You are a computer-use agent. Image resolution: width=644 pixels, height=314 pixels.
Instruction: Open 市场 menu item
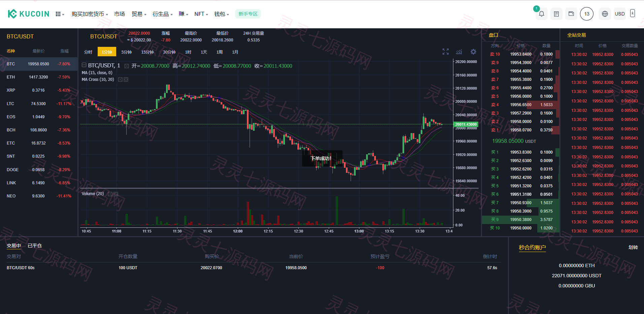tap(120, 14)
